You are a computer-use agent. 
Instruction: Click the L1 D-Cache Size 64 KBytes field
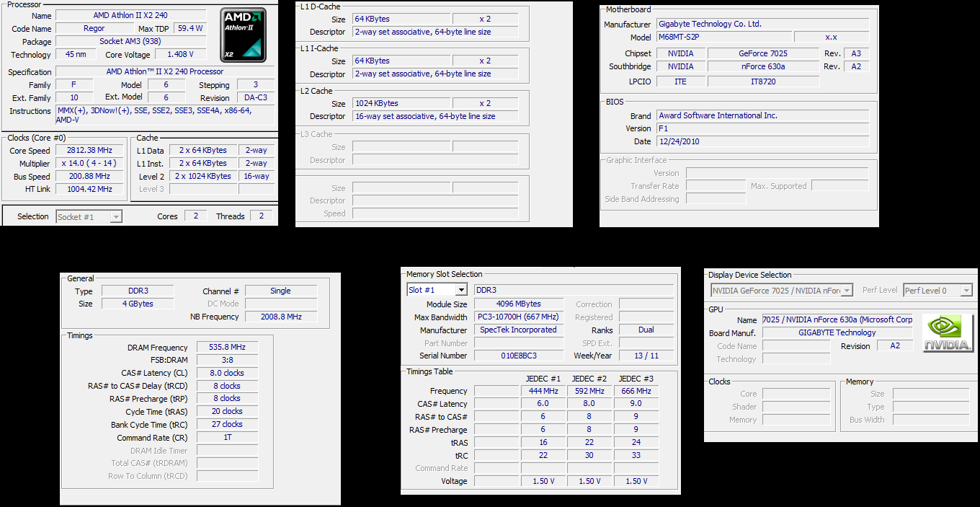401,19
